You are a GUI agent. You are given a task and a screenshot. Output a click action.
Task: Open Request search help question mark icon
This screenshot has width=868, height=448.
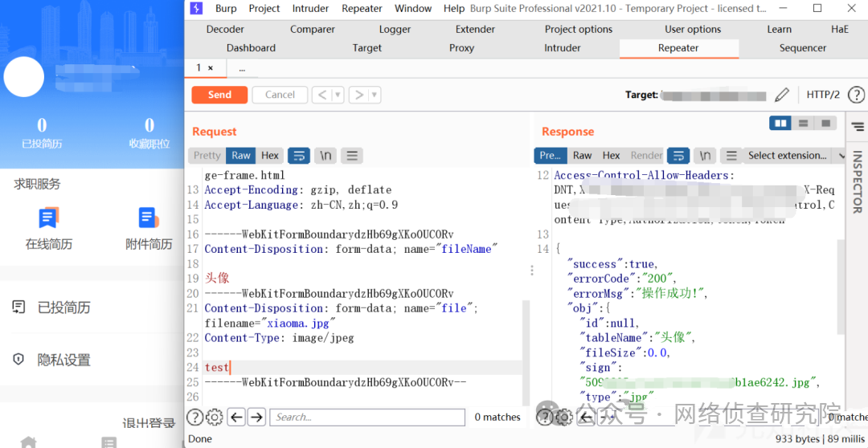tap(194, 417)
